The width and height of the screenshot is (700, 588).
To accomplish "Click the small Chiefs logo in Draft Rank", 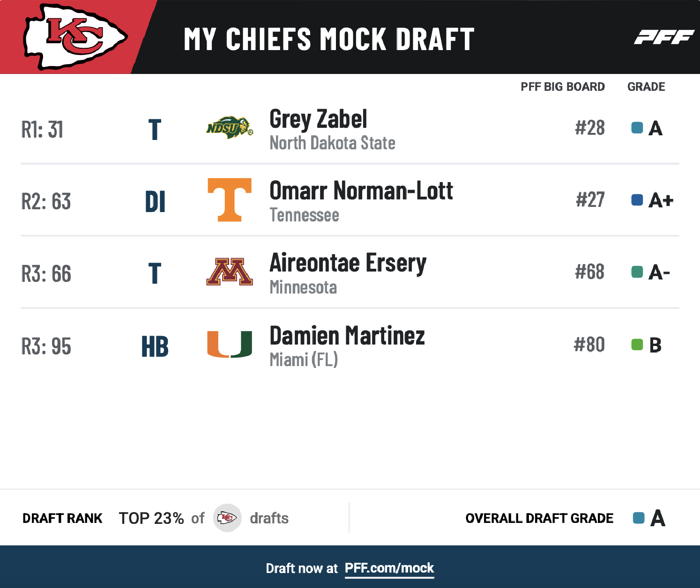I will (x=227, y=518).
